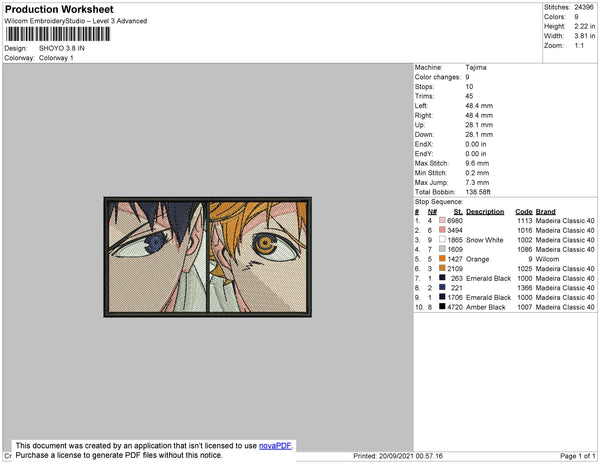600x464 pixels.
Task: Select the pink swatch for stop 1
Action: pos(442,220)
